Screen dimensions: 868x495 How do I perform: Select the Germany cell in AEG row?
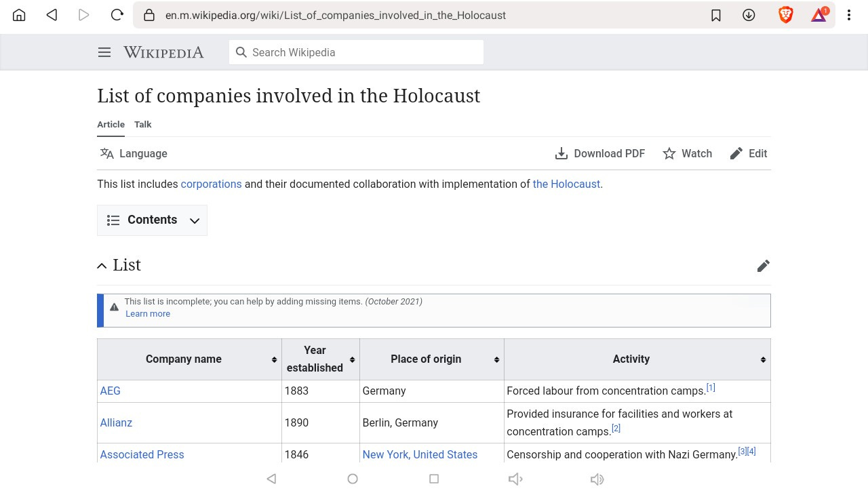click(x=432, y=391)
